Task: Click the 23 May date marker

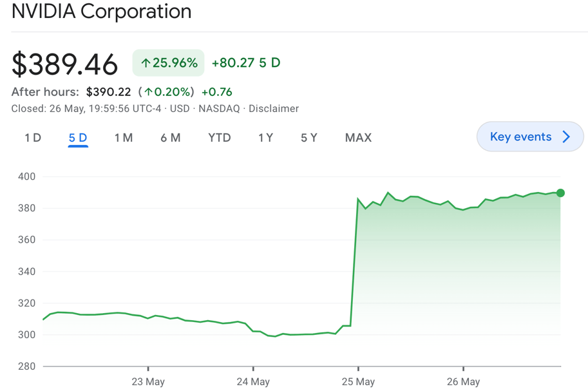Action: coord(148,381)
